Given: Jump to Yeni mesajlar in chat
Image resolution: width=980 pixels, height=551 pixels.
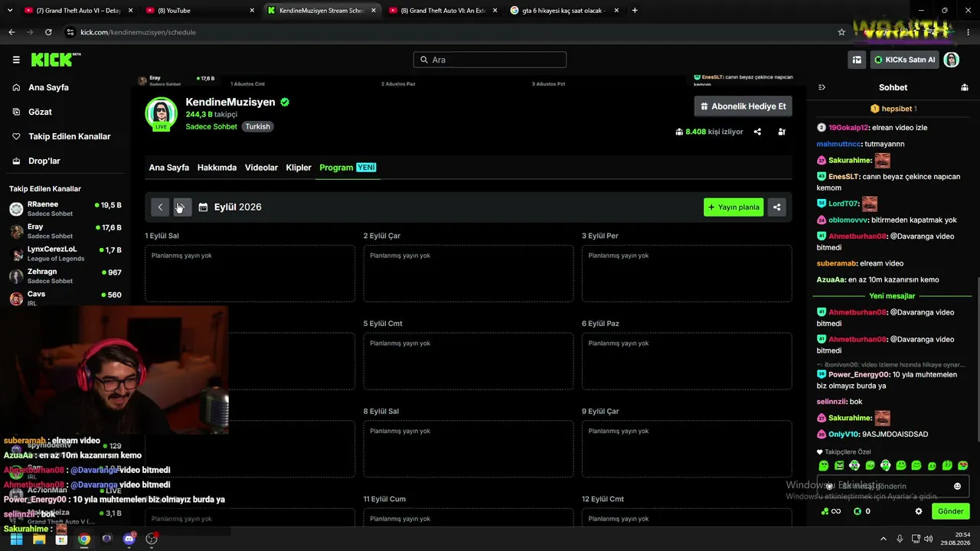Looking at the screenshot, I should click(x=892, y=296).
